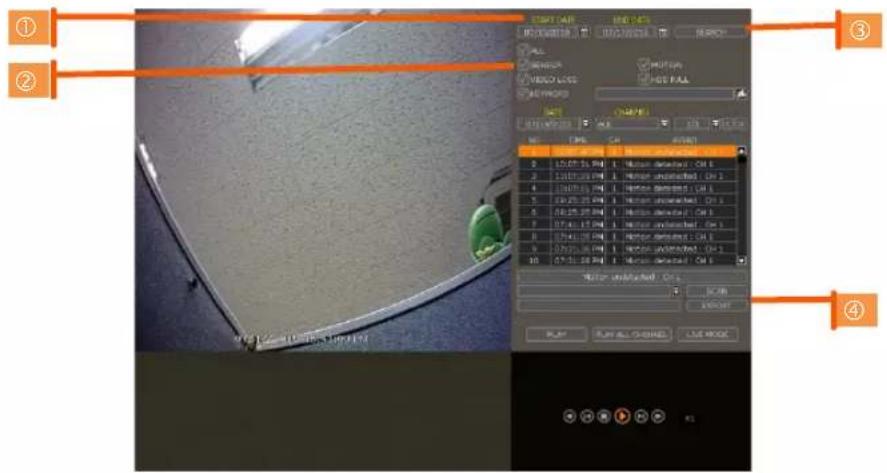Expand the DATE filter dropdown
Image resolution: width=887 pixels, height=473 pixels.
tap(585, 123)
